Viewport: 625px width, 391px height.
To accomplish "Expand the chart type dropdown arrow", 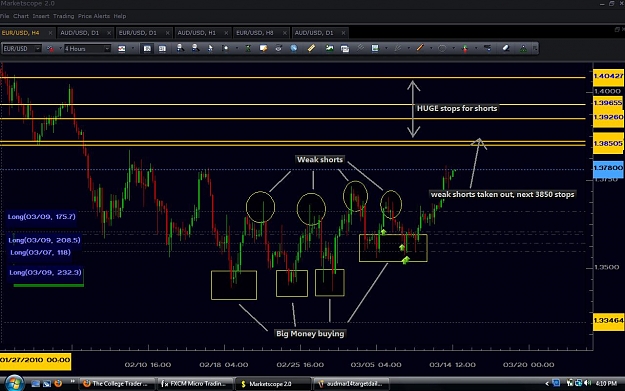I will [x=132, y=49].
